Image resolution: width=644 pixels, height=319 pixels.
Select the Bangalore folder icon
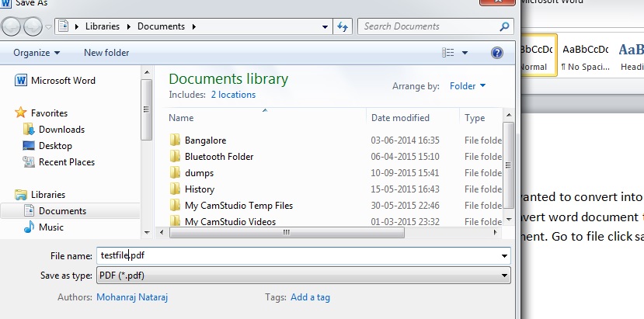(x=175, y=140)
